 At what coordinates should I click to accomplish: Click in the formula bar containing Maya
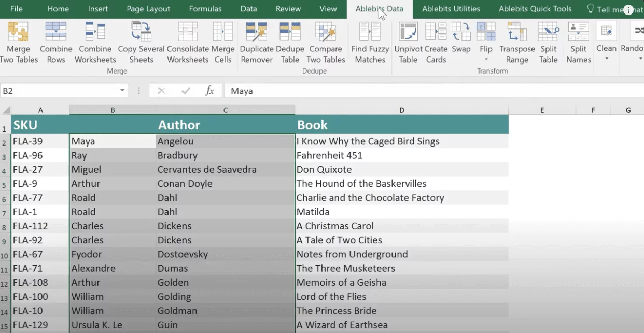point(415,91)
